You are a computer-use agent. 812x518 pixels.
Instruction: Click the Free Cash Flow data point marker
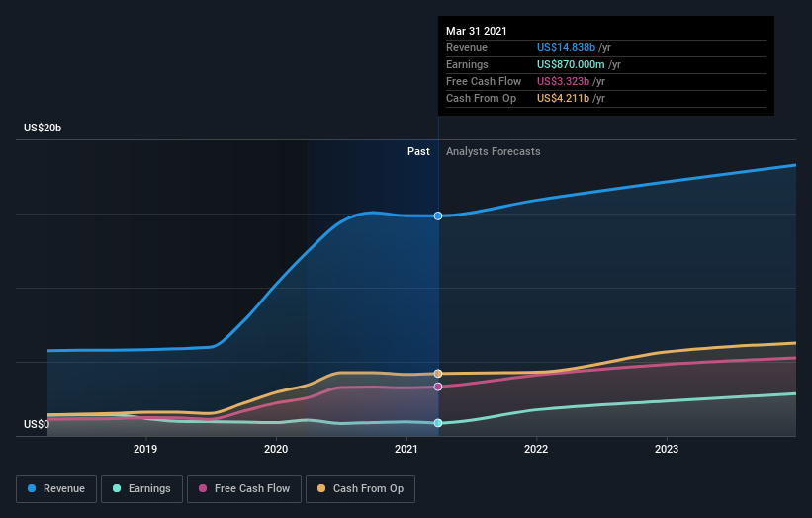pyautogui.click(x=438, y=387)
